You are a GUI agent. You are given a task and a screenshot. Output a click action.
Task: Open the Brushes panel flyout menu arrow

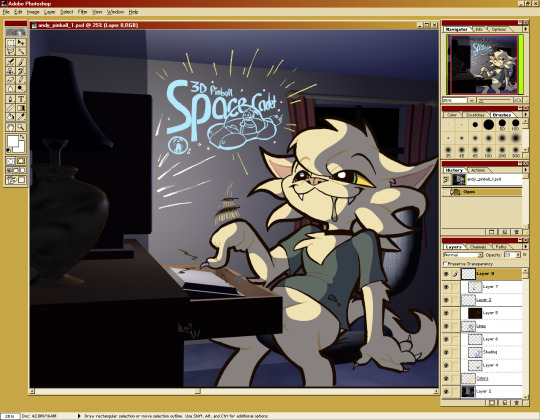click(526, 114)
